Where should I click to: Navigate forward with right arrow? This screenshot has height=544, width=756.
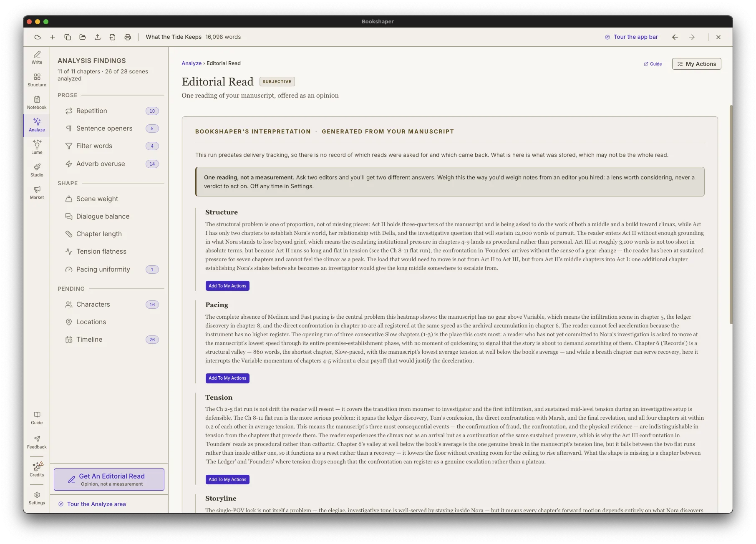pos(692,37)
